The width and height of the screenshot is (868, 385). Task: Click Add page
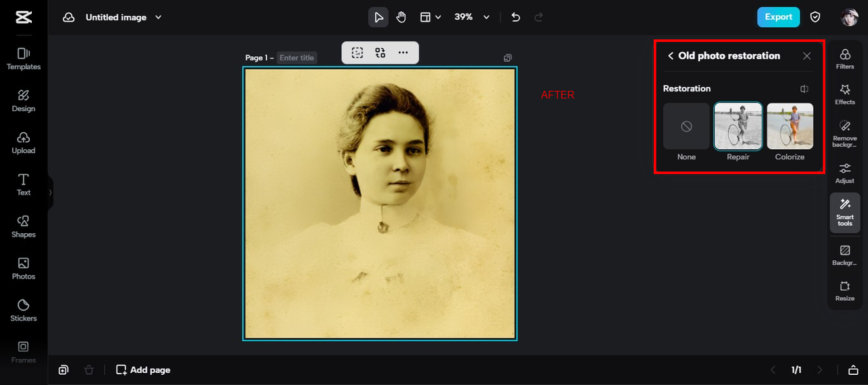143,370
